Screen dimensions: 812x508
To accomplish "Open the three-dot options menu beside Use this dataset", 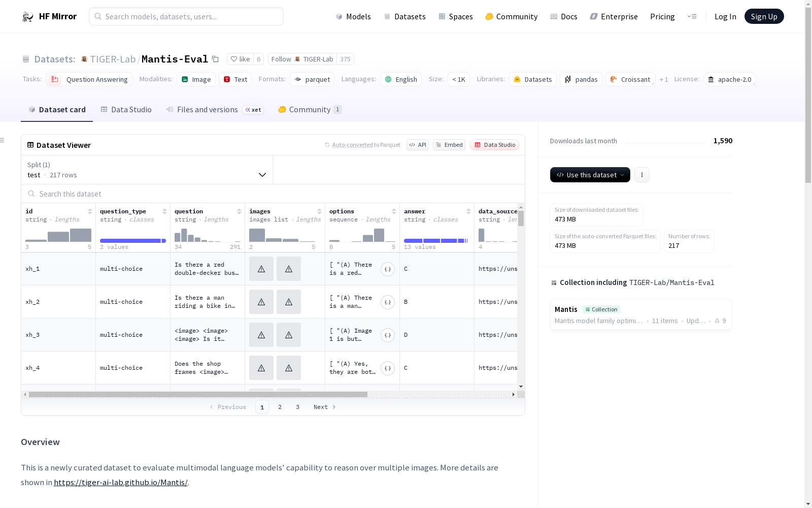I will pos(641,175).
